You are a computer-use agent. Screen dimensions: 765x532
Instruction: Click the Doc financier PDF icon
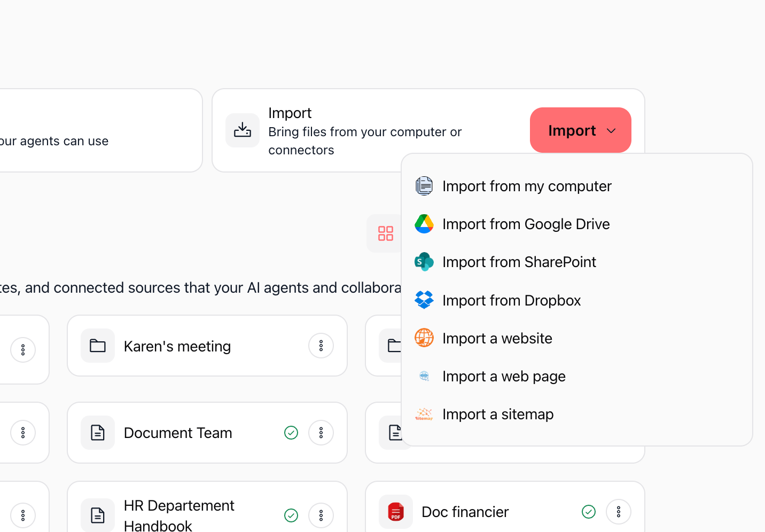tap(396, 512)
